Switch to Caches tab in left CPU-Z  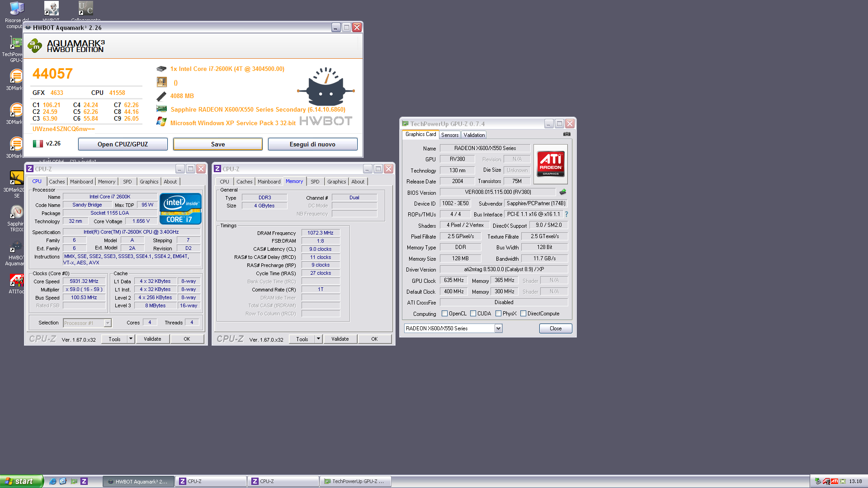(57, 182)
